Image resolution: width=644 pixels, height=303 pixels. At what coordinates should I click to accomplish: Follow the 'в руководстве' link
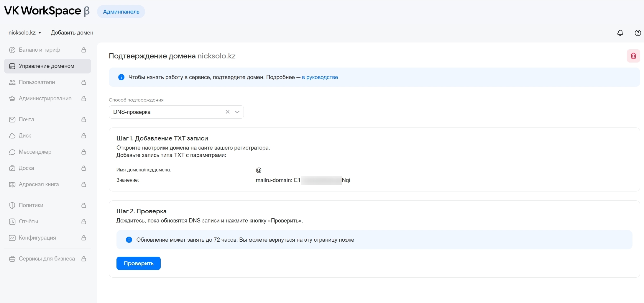tap(320, 77)
